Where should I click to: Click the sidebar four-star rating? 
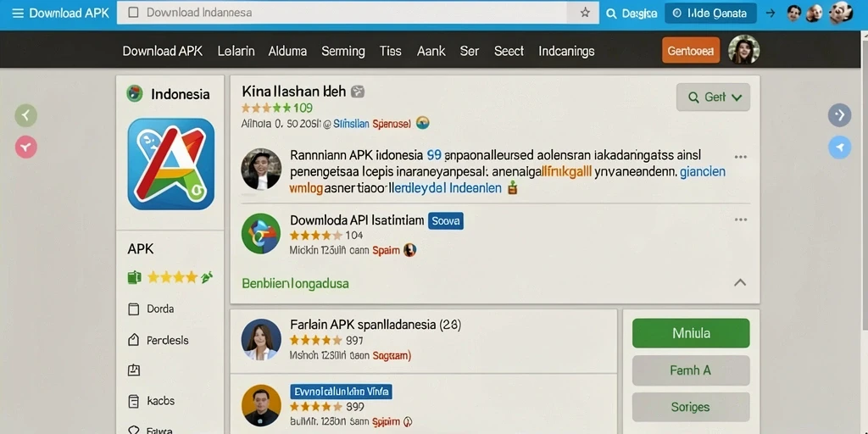tap(171, 277)
